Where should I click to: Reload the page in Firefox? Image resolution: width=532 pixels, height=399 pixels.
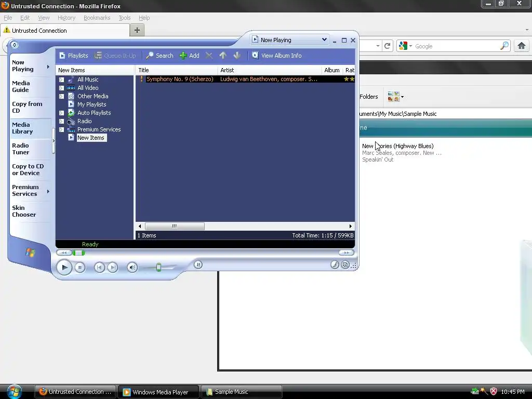coord(388,46)
